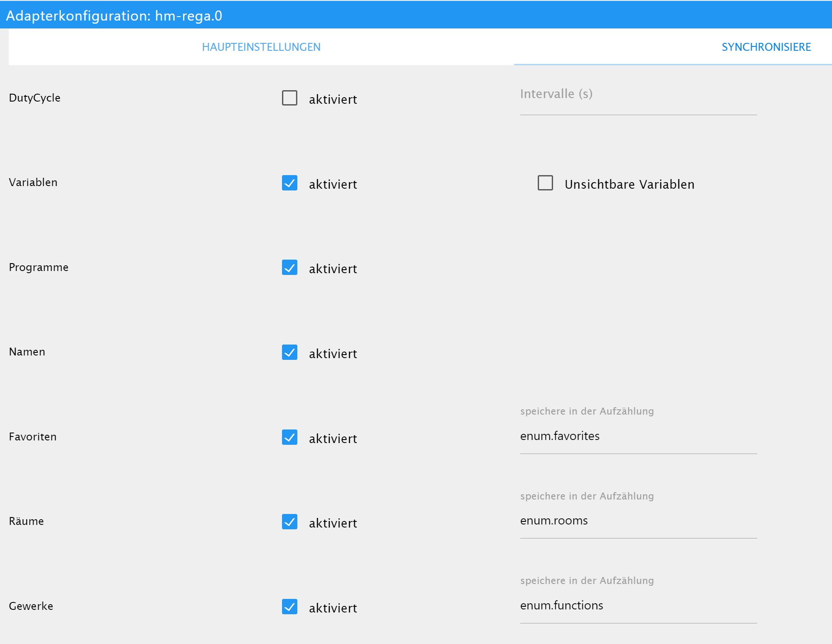Select the Favoriten row label

click(33, 437)
